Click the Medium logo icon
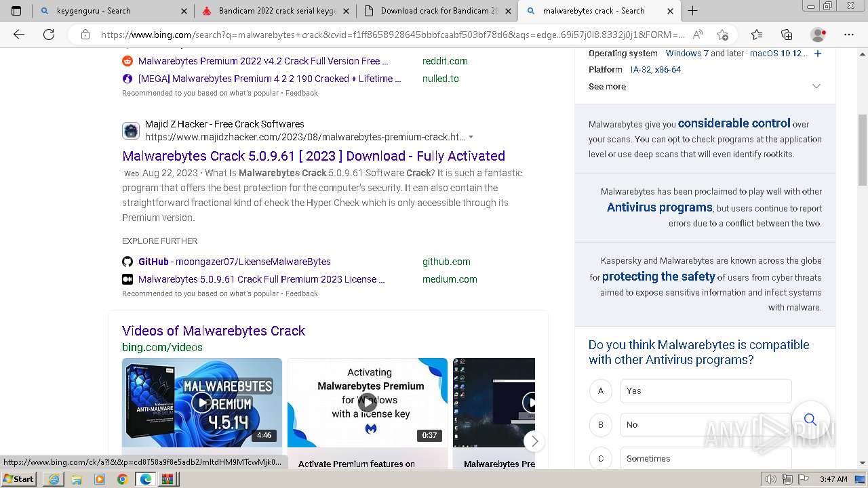This screenshot has height=488, width=868. (127, 279)
